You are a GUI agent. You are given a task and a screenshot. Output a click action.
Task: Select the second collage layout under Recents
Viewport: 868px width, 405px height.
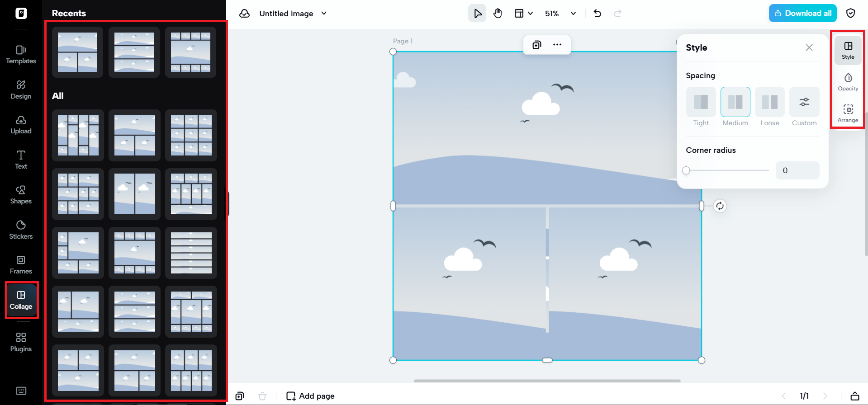coord(134,52)
